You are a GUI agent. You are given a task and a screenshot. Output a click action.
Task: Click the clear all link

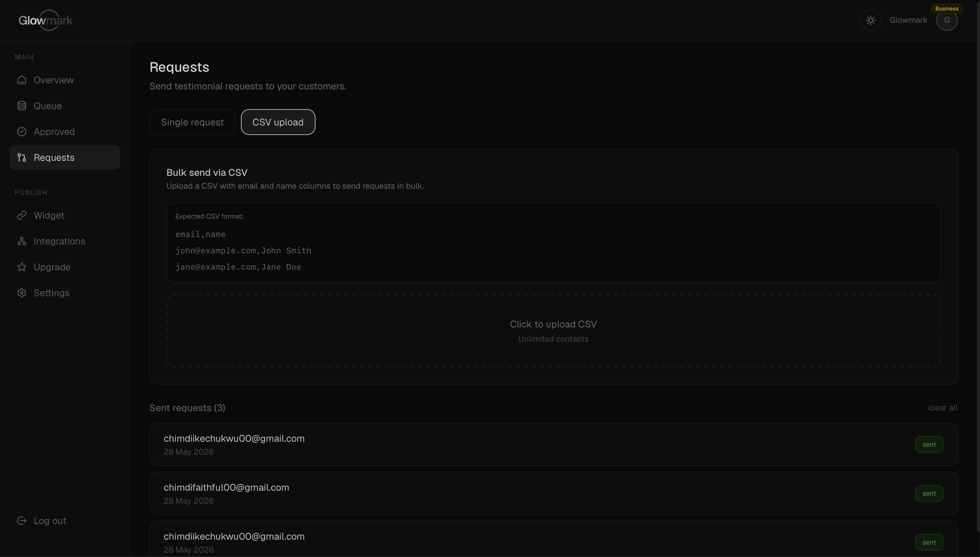click(943, 408)
